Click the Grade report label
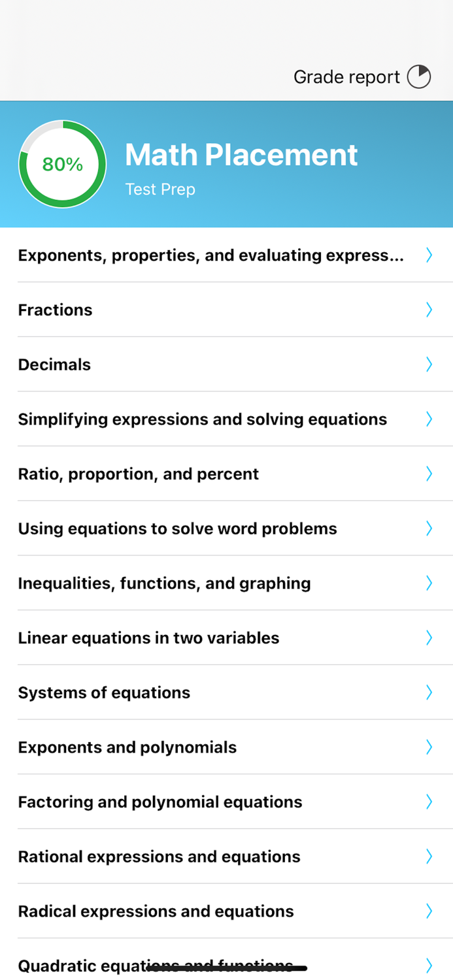Image resolution: width=453 pixels, height=980 pixels. tap(346, 76)
